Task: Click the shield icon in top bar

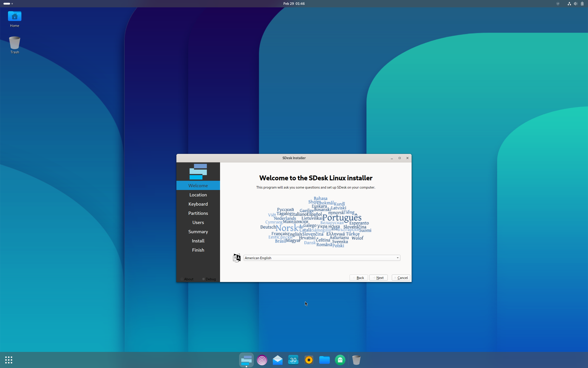Action: point(558,4)
